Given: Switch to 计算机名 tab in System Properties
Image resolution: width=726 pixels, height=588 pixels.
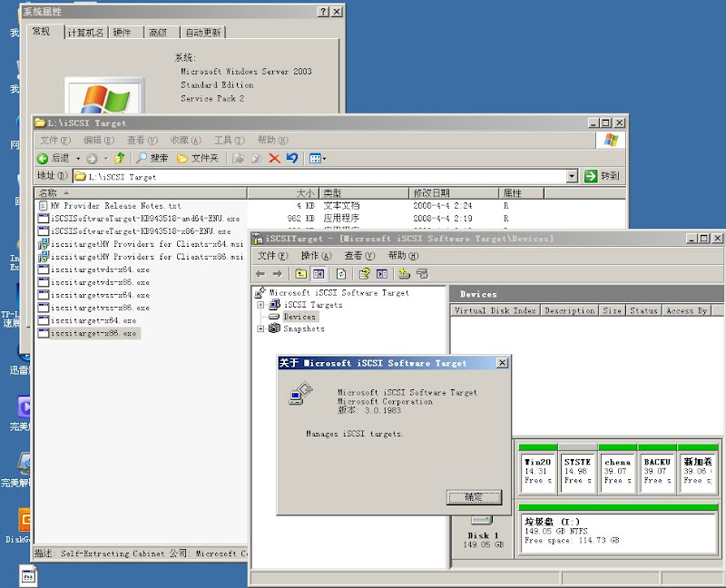Looking at the screenshot, I should [x=85, y=33].
